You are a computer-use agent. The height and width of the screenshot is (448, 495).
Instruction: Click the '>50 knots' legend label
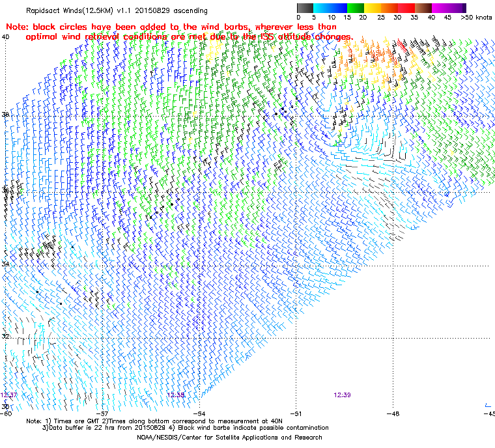tap(476, 18)
